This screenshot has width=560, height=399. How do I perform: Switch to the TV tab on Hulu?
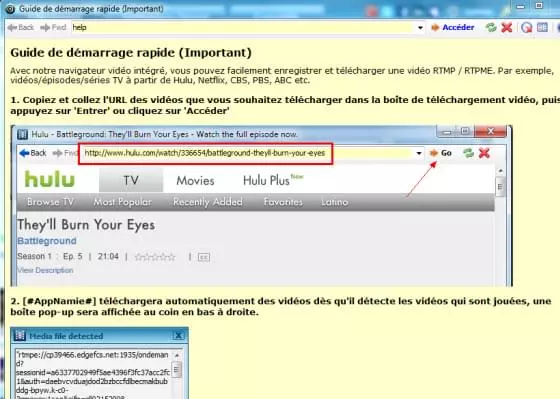[131, 180]
